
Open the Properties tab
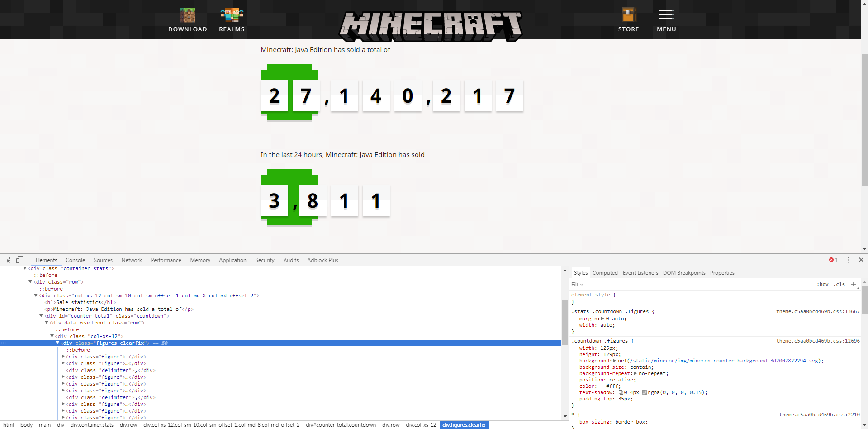[722, 273]
